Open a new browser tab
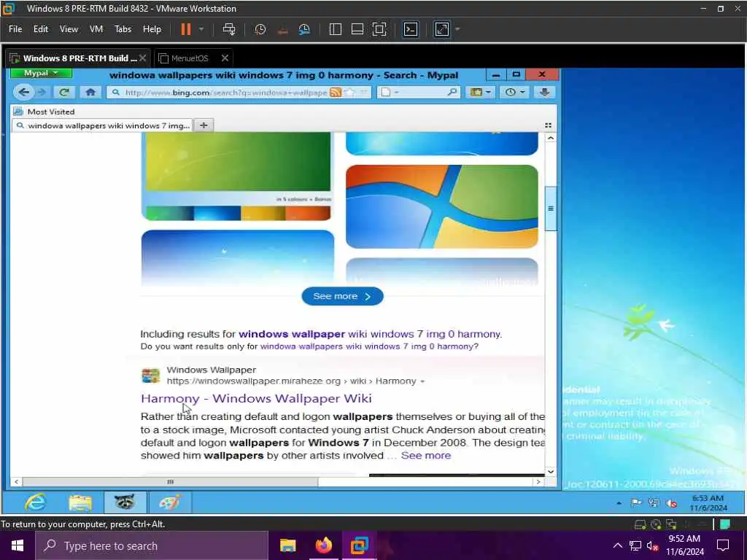This screenshot has height=560, width=747. [x=204, y=125]
